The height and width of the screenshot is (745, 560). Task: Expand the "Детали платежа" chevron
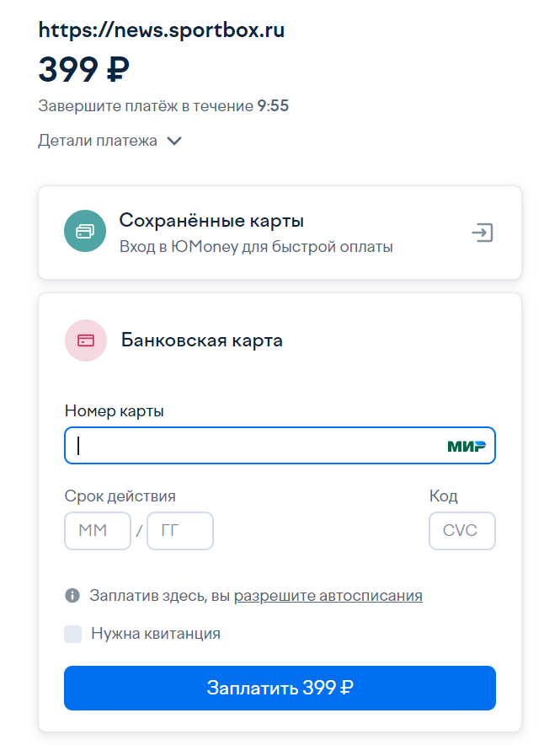click(x=174, y=142)
